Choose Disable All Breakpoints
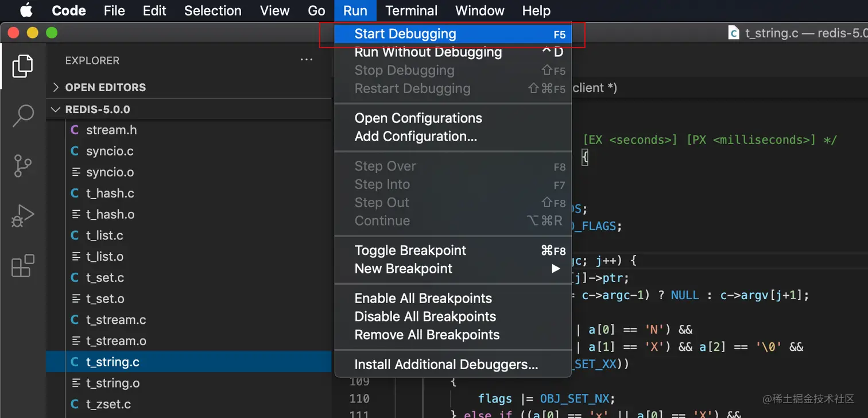Image resolution: width=868 pixels, height=418 pixels. click(453, 317)
